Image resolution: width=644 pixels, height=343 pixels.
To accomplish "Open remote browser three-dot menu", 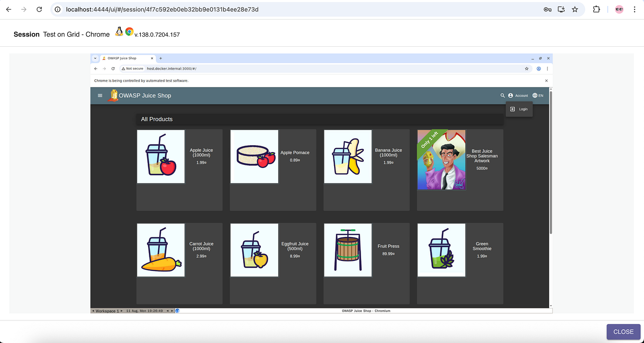I will 547,68.
